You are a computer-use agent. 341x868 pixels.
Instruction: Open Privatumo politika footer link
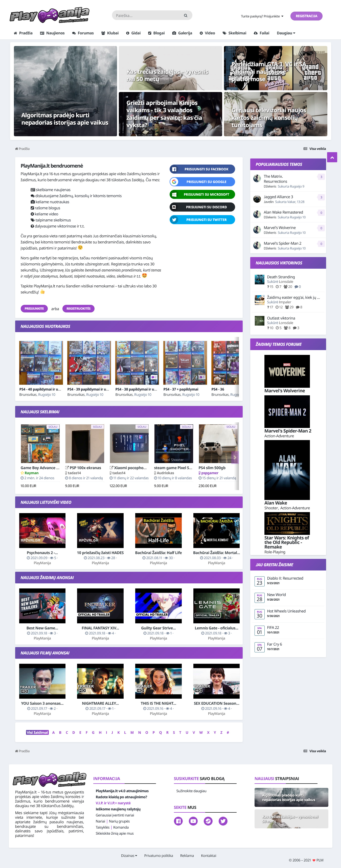[158, 856]
